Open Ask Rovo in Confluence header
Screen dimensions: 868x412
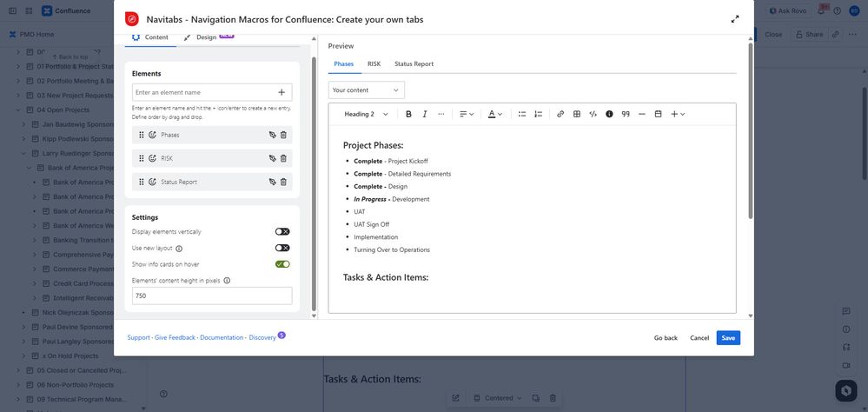(x=789, y=11)
